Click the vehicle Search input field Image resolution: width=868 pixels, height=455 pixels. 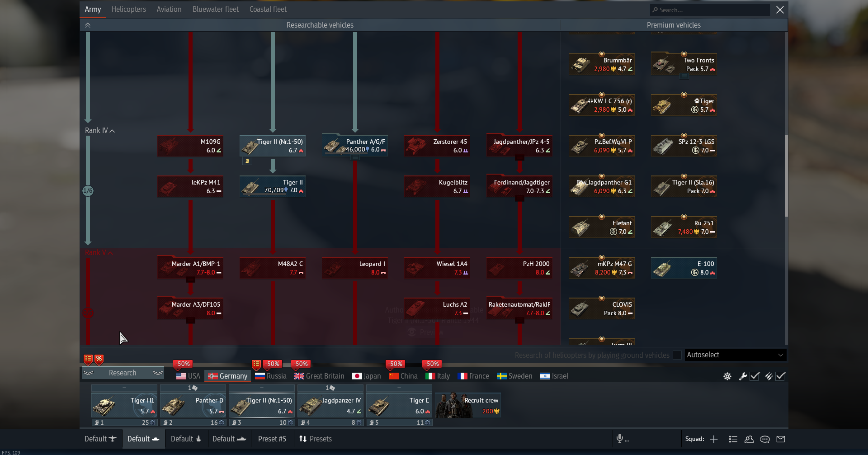click(x=710, y=10)
